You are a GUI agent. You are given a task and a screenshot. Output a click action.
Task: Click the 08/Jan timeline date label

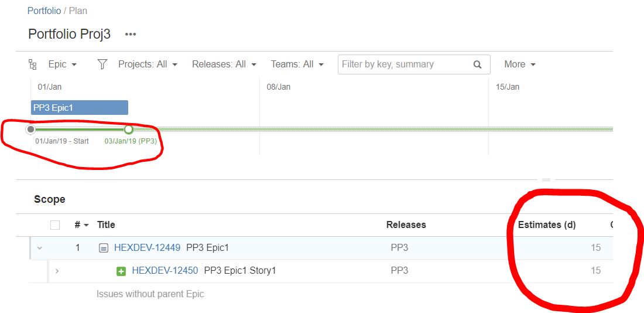click(x=279, y=87)
